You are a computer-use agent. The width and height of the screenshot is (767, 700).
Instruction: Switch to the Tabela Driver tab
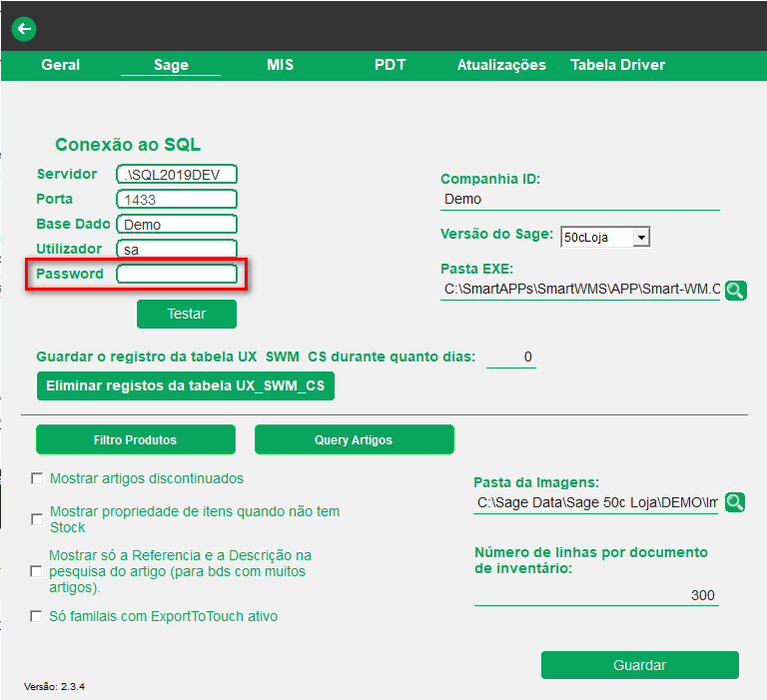pos(617,65)
